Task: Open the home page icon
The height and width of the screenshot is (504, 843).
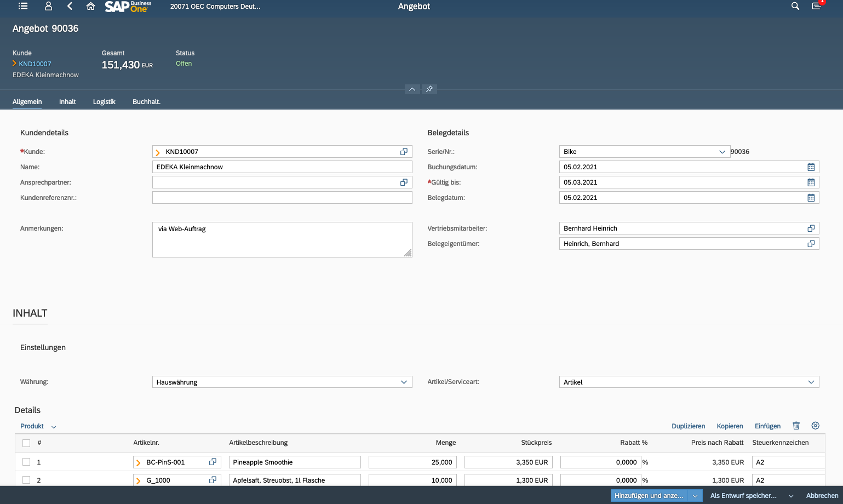Action: 91,7
